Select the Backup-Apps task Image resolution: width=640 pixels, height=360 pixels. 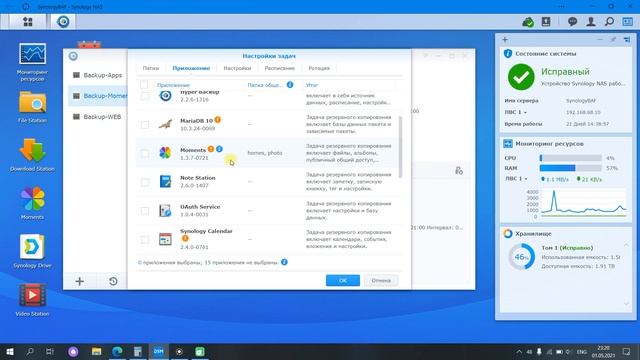point(98,75)
